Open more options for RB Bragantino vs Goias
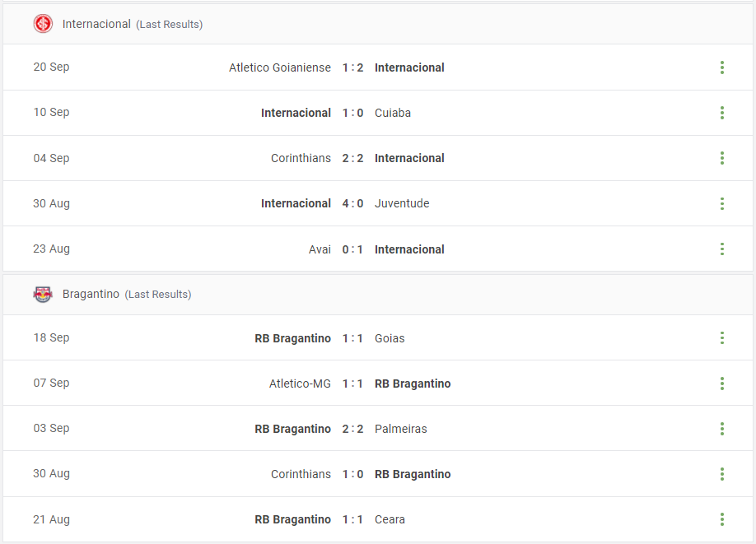 tap(721, 337)
